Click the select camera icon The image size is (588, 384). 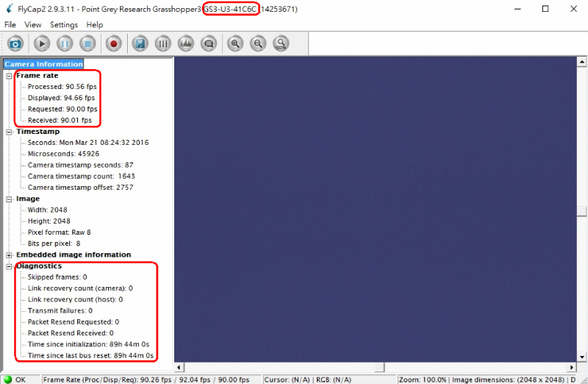tap(16, 43)
